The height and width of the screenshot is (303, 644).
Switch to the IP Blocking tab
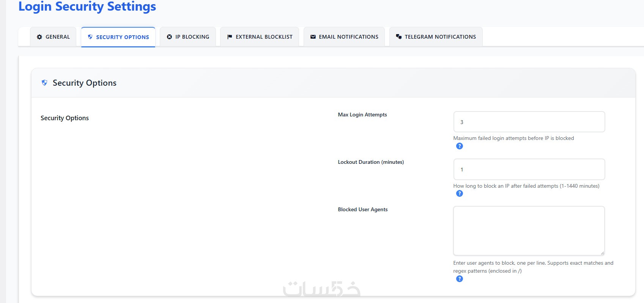(x=188, y=37)
